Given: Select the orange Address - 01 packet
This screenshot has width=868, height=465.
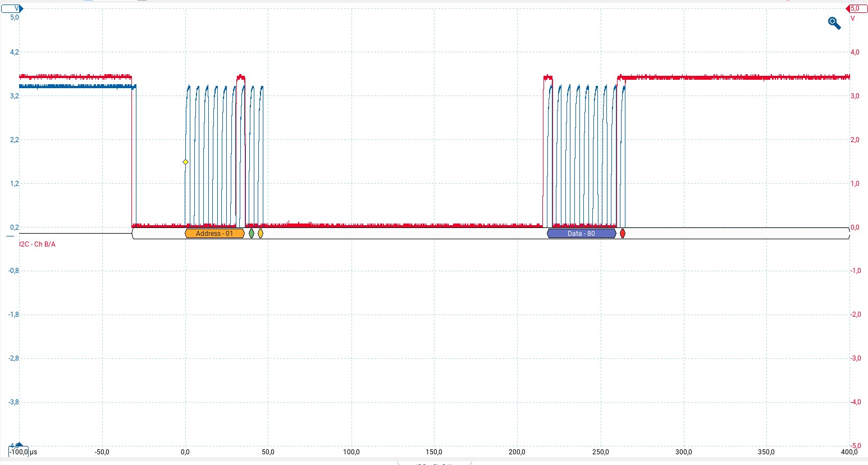Looking at the screenshot, I should [214, 234].
